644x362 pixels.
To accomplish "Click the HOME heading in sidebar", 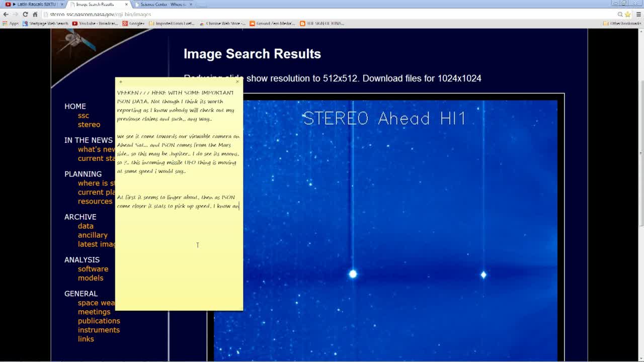I will pos(75,106).
